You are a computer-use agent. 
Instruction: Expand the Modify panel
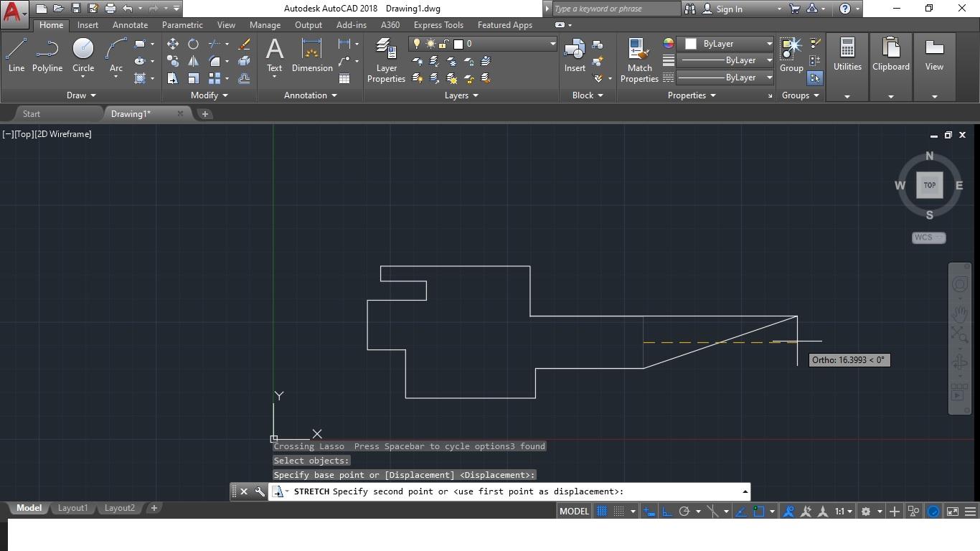pyautogui.click(x=209, y=95)
